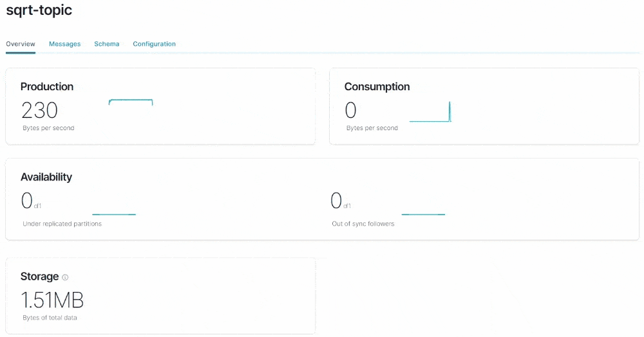The height and width of the screenshot is (337, 644).
Task: Click the Production sparkline chart
Action: point(131,102)
